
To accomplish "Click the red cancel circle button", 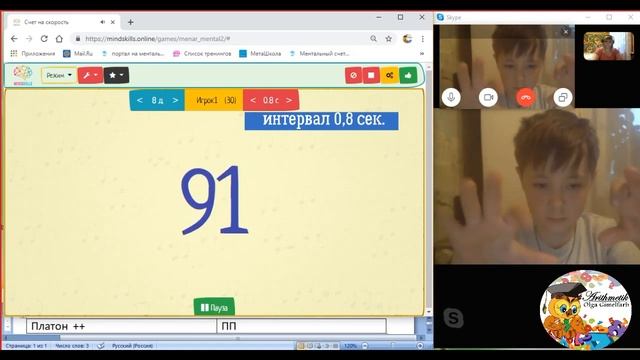I will [x=353, y=76].
